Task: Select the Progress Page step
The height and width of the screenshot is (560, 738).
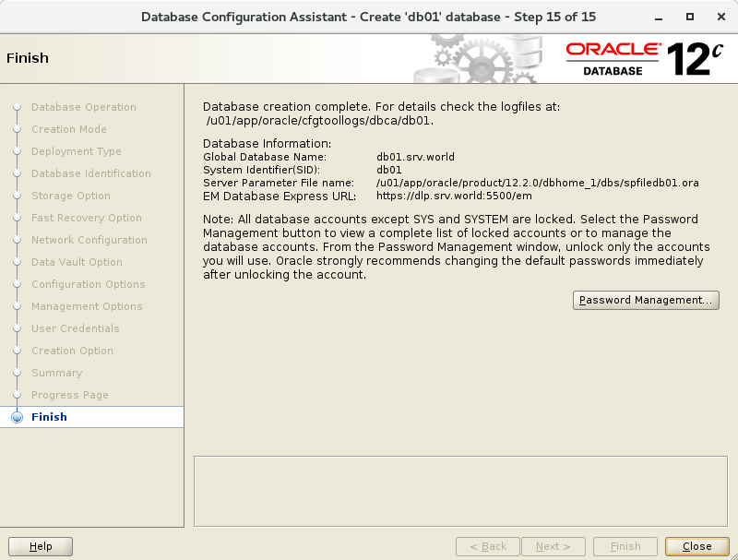Action: [x=70, y=395]
